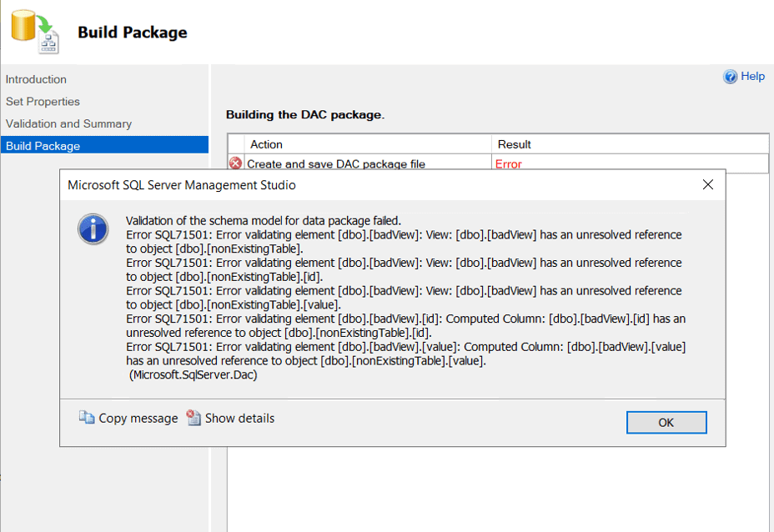Click the Copy message link
Image resolution: width=774 pixels, height=532 pixels.
(x=138, y=419)
